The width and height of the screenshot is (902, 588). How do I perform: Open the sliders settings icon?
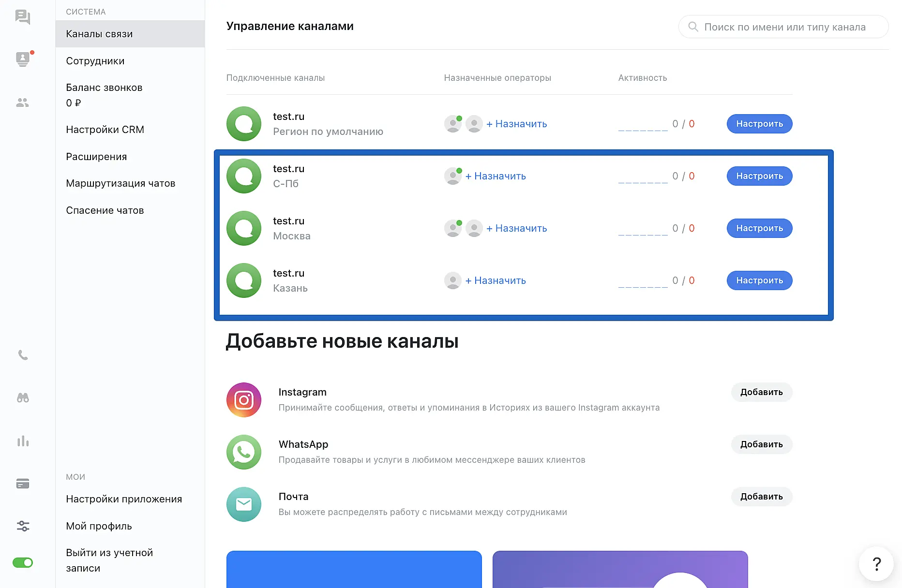point(23,526)
